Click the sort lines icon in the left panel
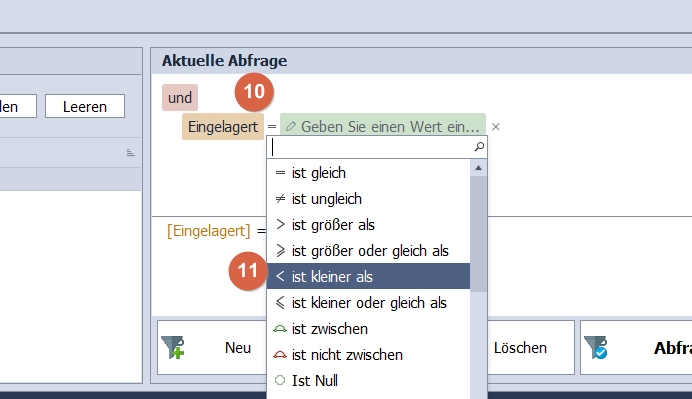The image size is (692, 399). click(x=131, y=153)
